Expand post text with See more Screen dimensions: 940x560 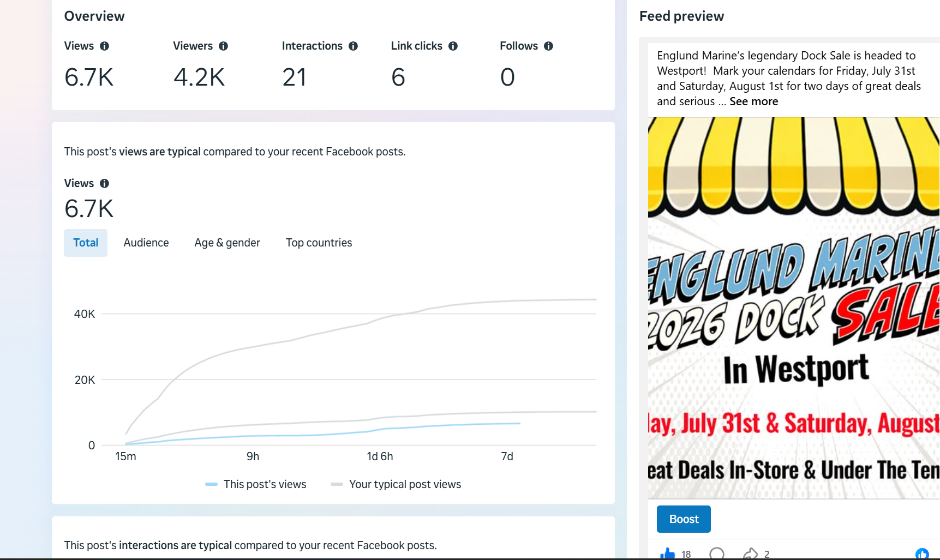tap(753, 101)
